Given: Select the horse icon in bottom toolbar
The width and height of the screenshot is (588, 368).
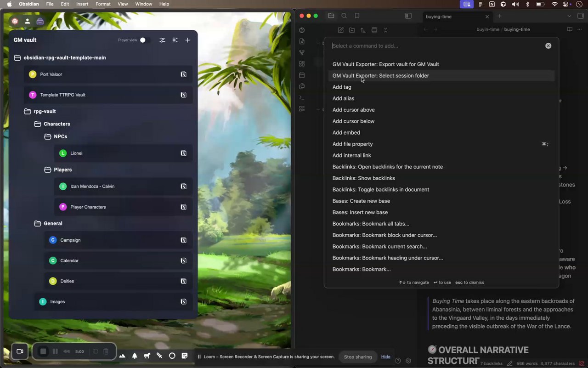Looking at the screenshot, I should click(x=147, y=356).
